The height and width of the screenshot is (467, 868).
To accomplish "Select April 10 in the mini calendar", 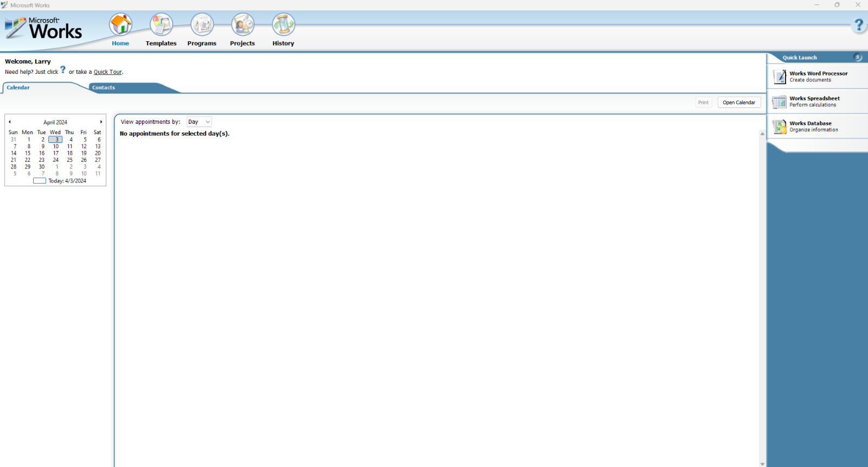I will pos(56,147).
